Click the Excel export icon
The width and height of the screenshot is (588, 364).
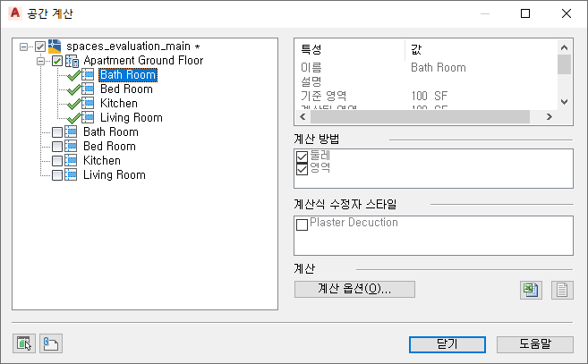tap(531, 290)
